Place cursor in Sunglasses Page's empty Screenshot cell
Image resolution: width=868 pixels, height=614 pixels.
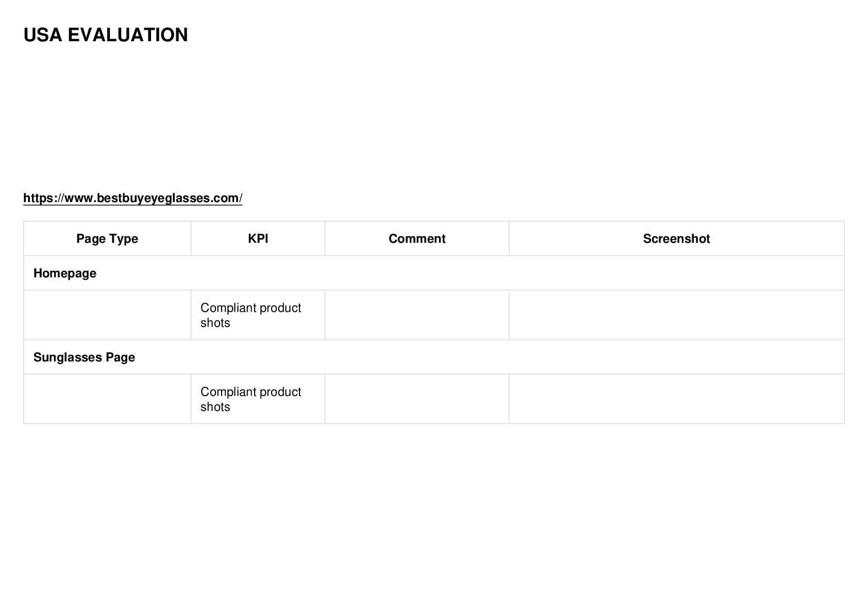pyautogui.click(x=676, y=399)
